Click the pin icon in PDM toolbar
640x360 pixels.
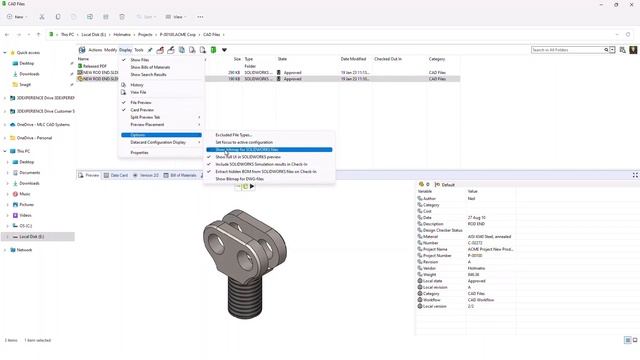[150, 50]
